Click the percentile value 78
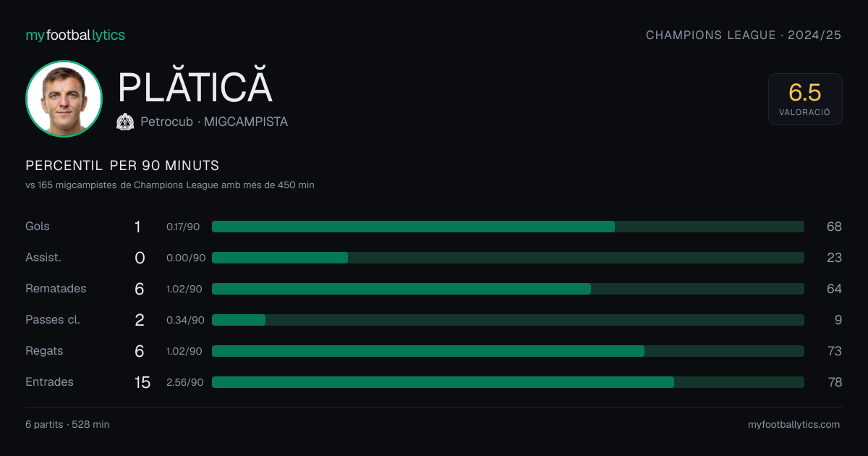This screenshot has height=456, width=868. point(835,382)
